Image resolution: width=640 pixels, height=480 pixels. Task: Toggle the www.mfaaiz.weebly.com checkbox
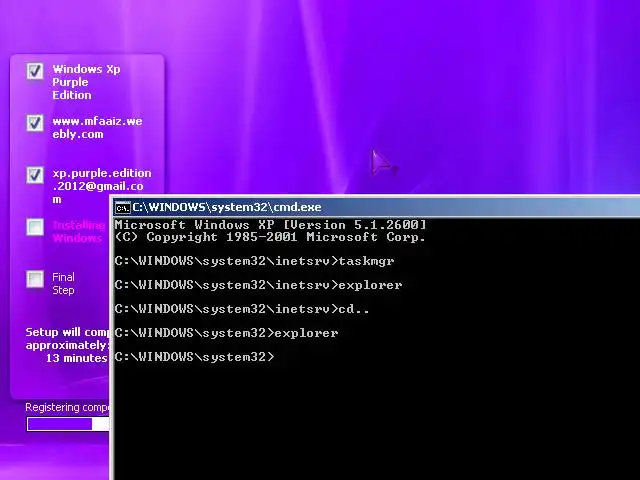point(35,123)
